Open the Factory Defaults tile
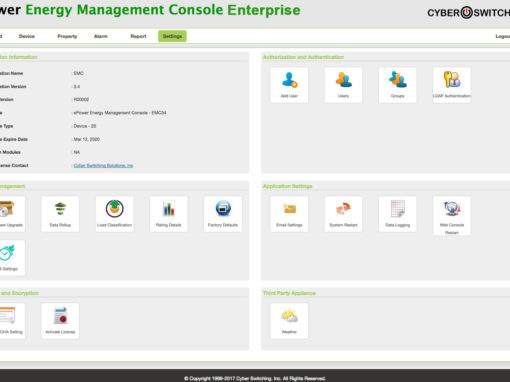 pyautogui.click(x=223, y=214)
